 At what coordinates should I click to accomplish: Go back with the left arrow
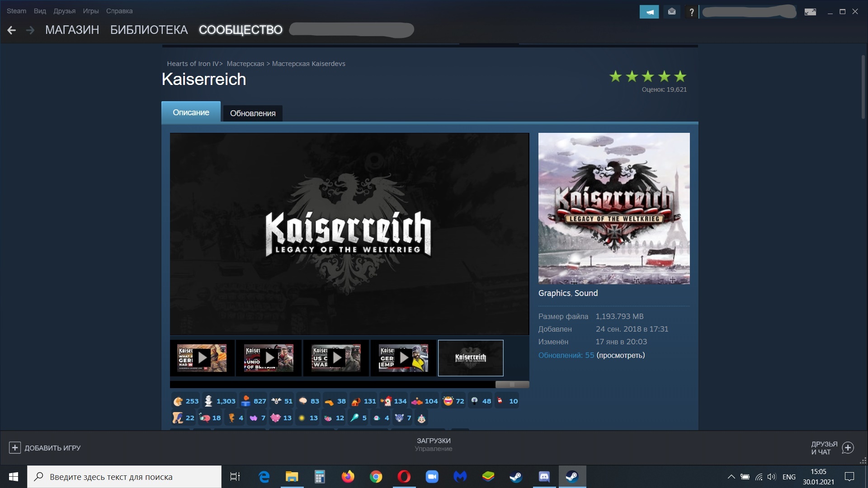point(12,30)
